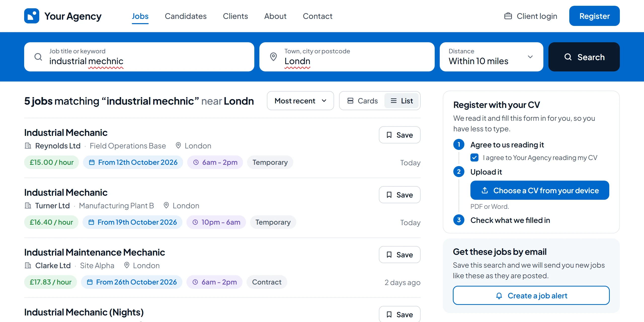Click the job title keyword field
This screenshot has height=322, width=644.
tap(139, 57)
